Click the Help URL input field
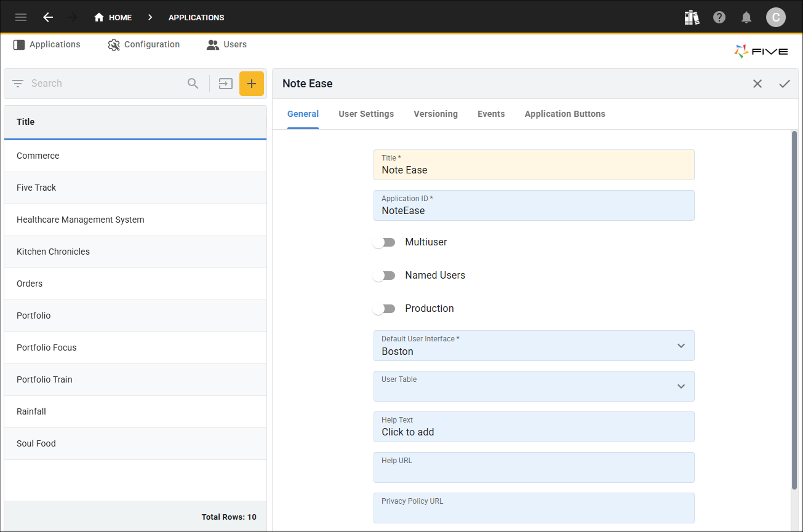Image resolution: width=803 pixels, height=532 pixels. coord(533,471)
